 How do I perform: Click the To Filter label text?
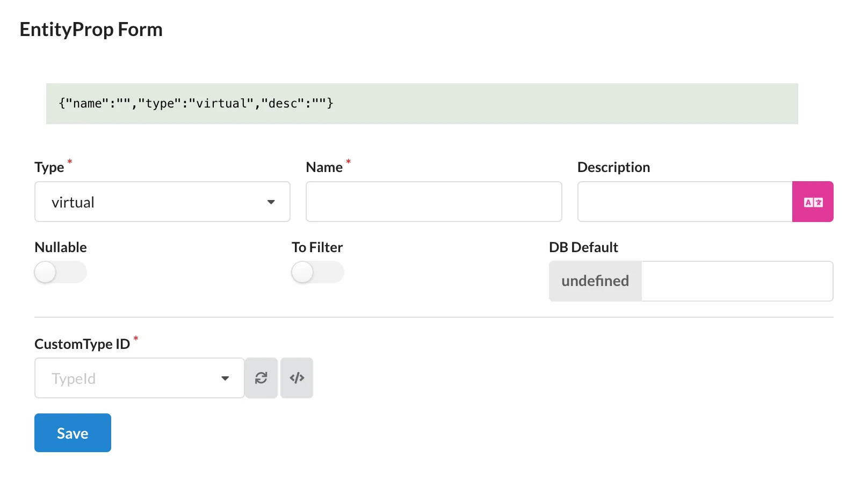[317, 247]
